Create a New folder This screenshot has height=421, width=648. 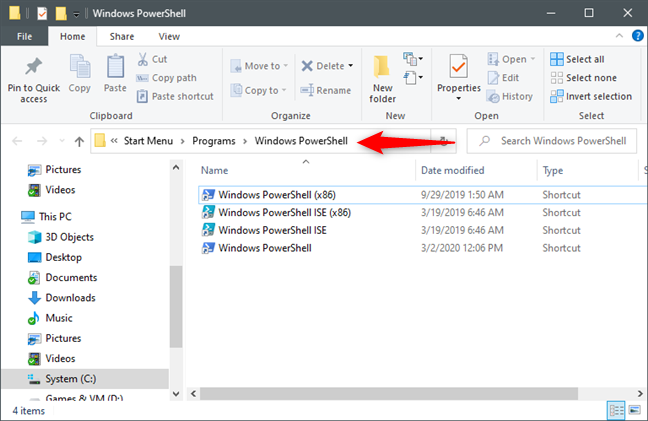click(382, 79)
